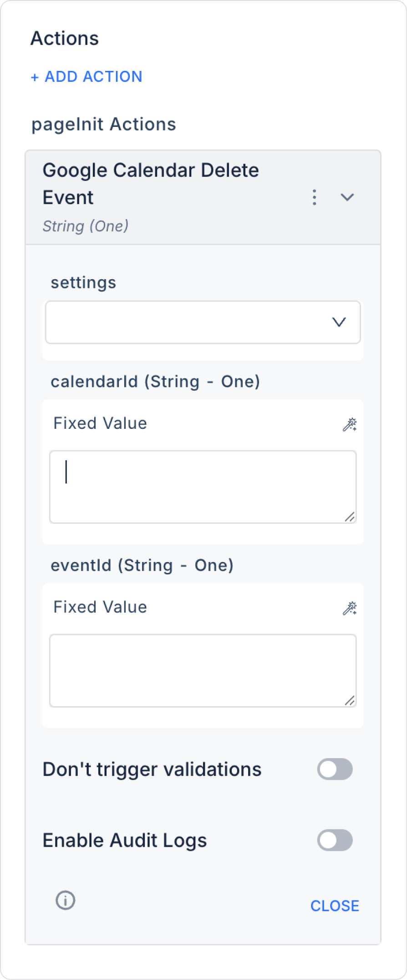The width and height of the screenshot is (407, 980).
Task: Click the settings dropdown arrow
Action: point(339,322)
